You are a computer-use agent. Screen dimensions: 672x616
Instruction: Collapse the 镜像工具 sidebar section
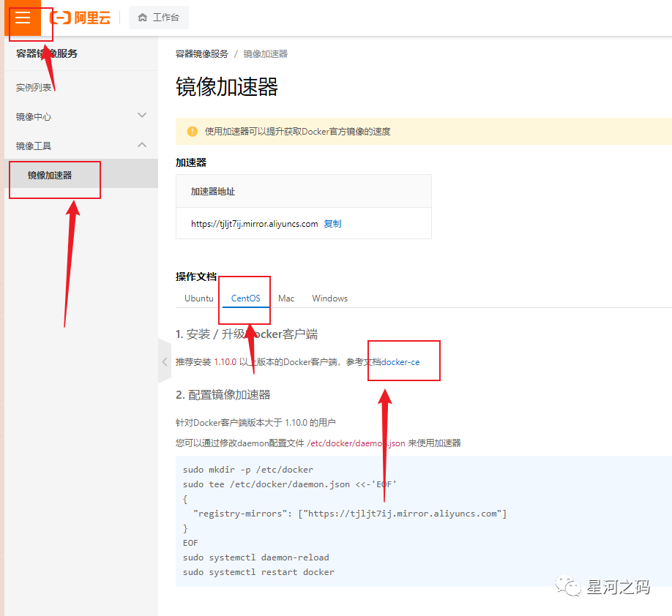point(81,146)
